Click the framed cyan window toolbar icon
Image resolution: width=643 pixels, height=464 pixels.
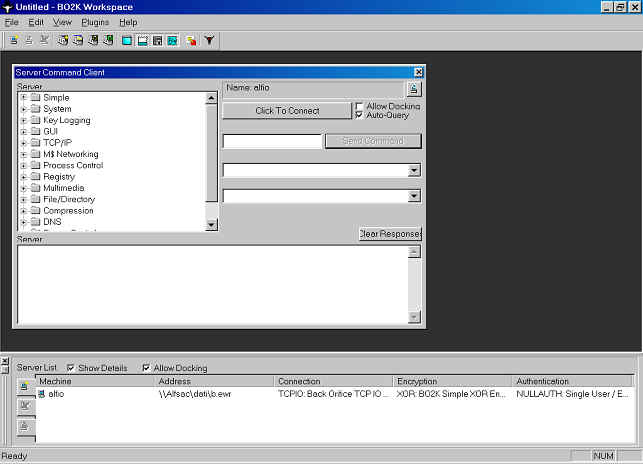[x=173, y=41]
